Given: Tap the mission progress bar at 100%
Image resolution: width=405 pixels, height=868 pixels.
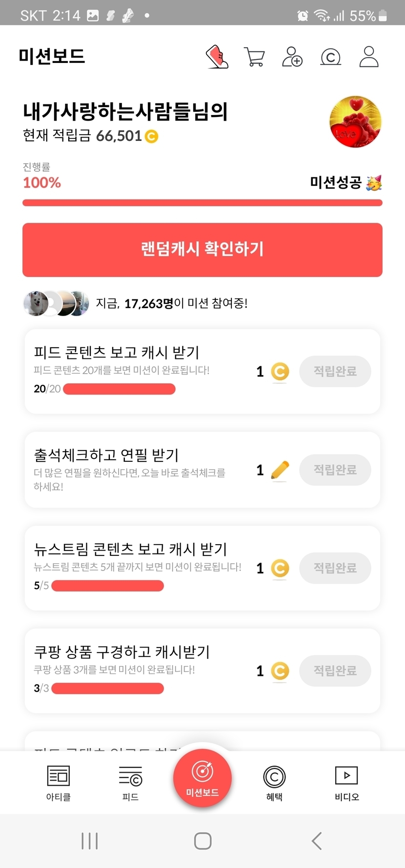Looking at the screenshot, I should (202, 203).
